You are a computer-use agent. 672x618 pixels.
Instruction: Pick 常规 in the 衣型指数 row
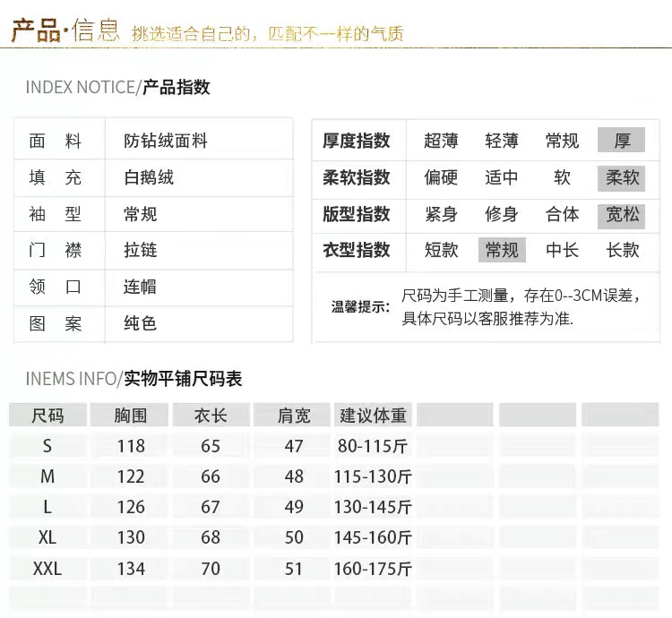[502, 250]
